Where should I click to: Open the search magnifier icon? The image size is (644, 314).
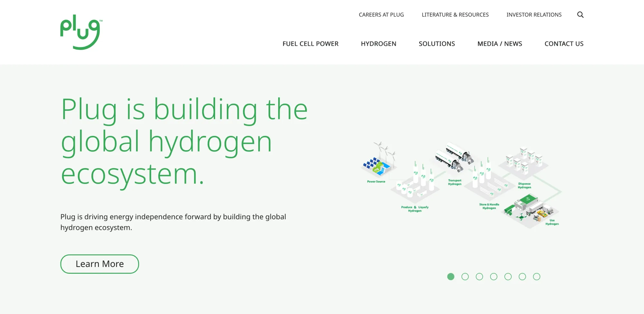[580, 15]
